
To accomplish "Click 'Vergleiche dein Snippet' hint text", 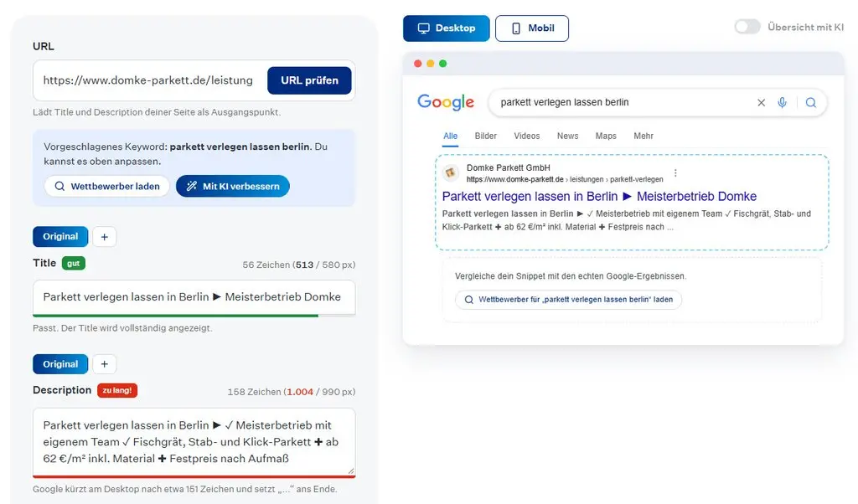I will 571,276.
